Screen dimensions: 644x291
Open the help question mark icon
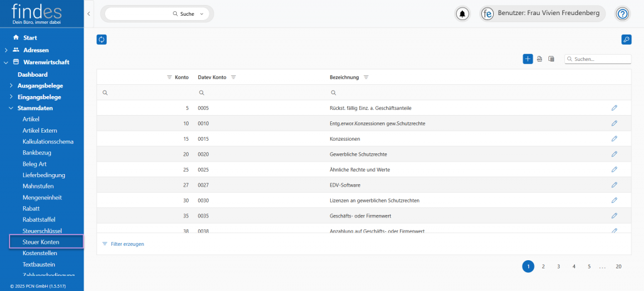coord(622,14)
